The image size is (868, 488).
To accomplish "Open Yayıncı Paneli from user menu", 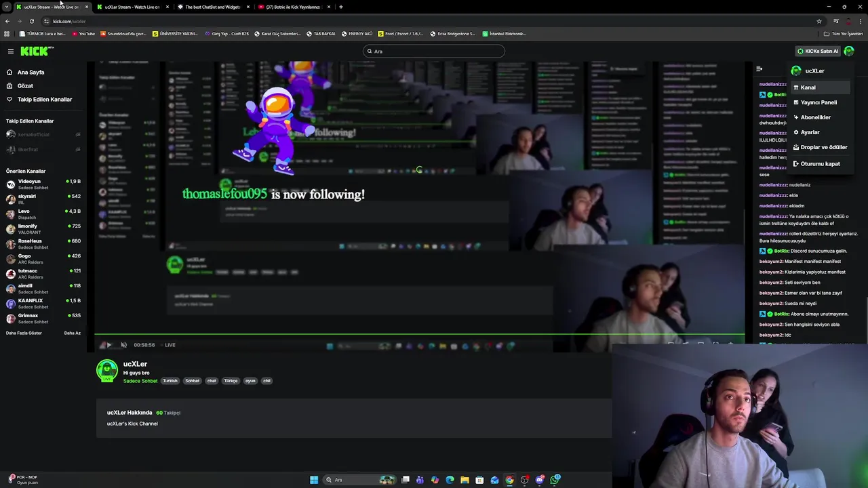I will [820, 102].
